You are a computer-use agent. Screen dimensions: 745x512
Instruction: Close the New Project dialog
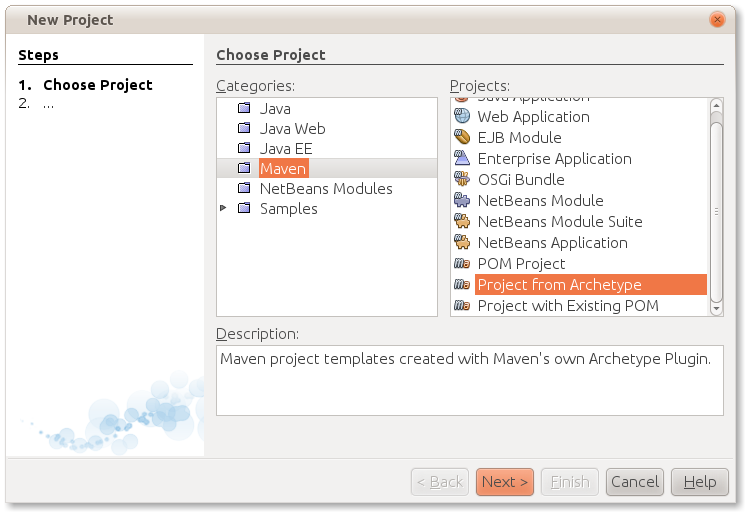tap(717, 19)
